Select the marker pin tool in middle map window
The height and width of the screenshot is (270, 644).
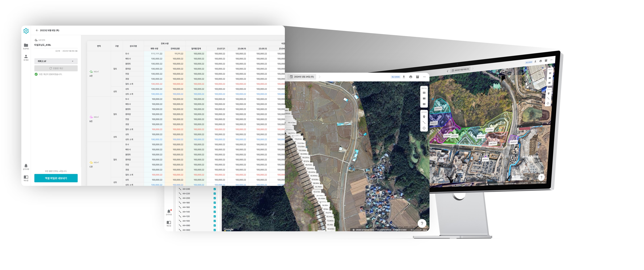[x=424, y=117]
